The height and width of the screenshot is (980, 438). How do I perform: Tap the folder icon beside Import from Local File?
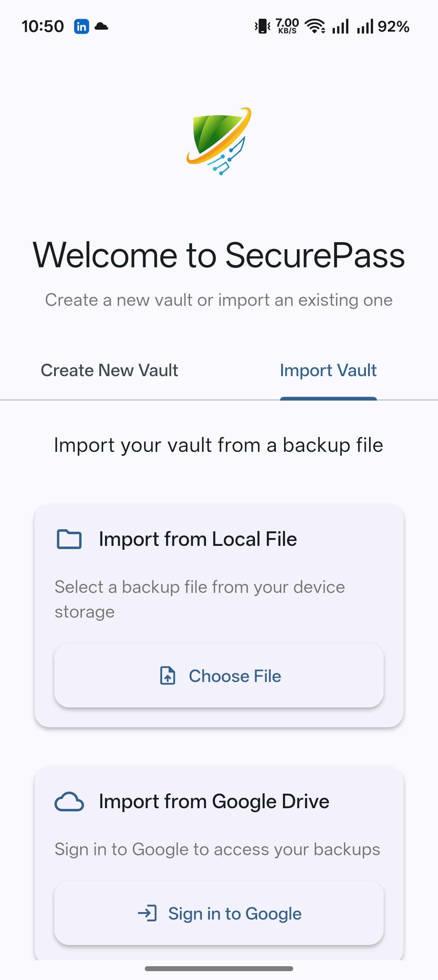click(x=69, y=539)
